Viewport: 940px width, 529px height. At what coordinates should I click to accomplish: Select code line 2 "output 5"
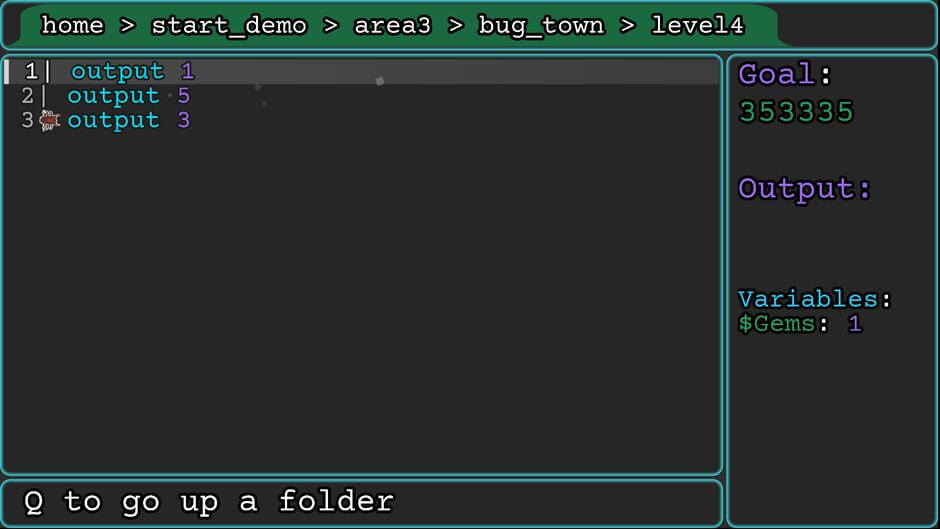point(362,96)
